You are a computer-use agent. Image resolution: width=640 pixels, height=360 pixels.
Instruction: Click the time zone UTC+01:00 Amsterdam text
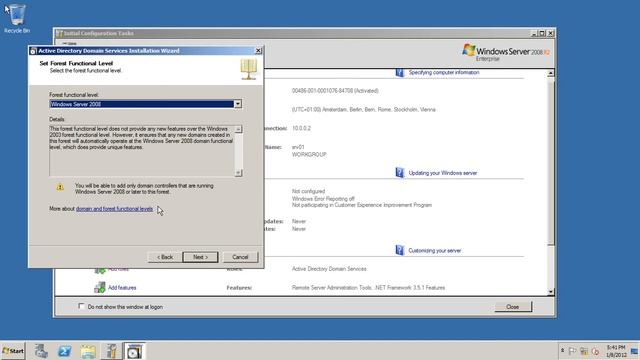click(x=364, y=109)
